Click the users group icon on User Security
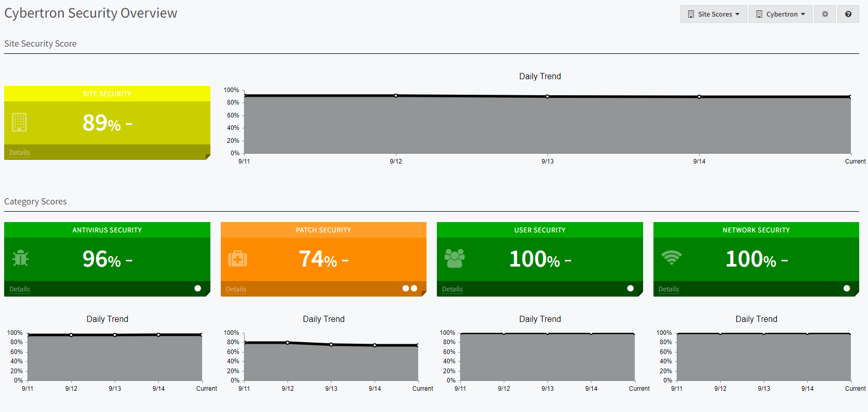This screenshot has height=412, width=868. pyautogui.click(x=454, y=258)
